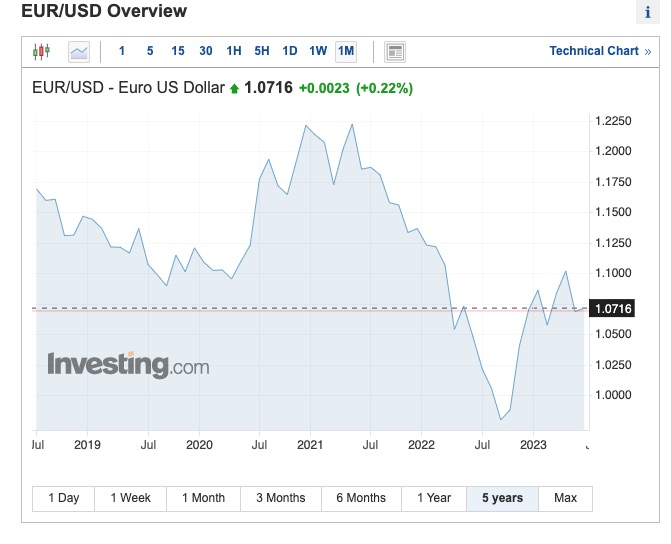Open the Technical Chart link
Viewport: 671px width, 544px height.
[593, 51]
